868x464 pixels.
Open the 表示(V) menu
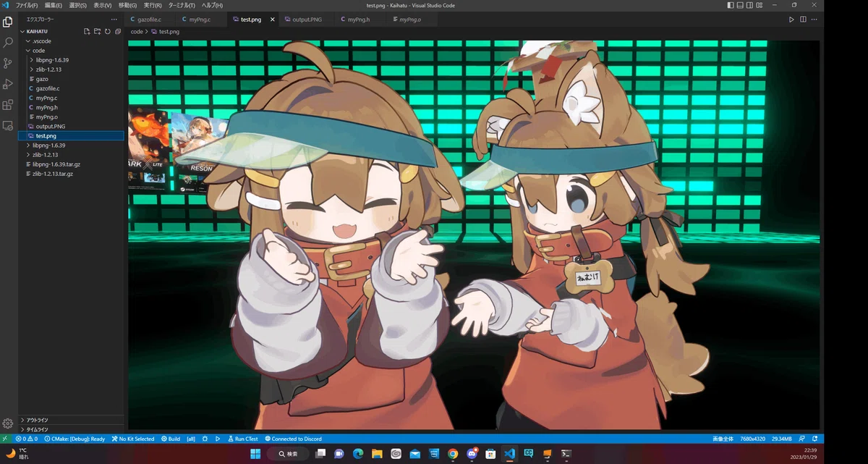click(x=102, y=5)
